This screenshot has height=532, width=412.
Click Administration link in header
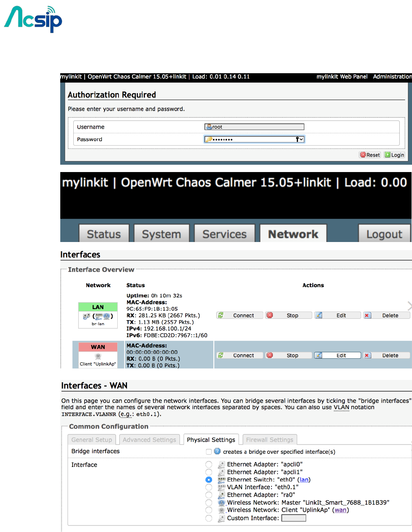[x=392, y=77]
